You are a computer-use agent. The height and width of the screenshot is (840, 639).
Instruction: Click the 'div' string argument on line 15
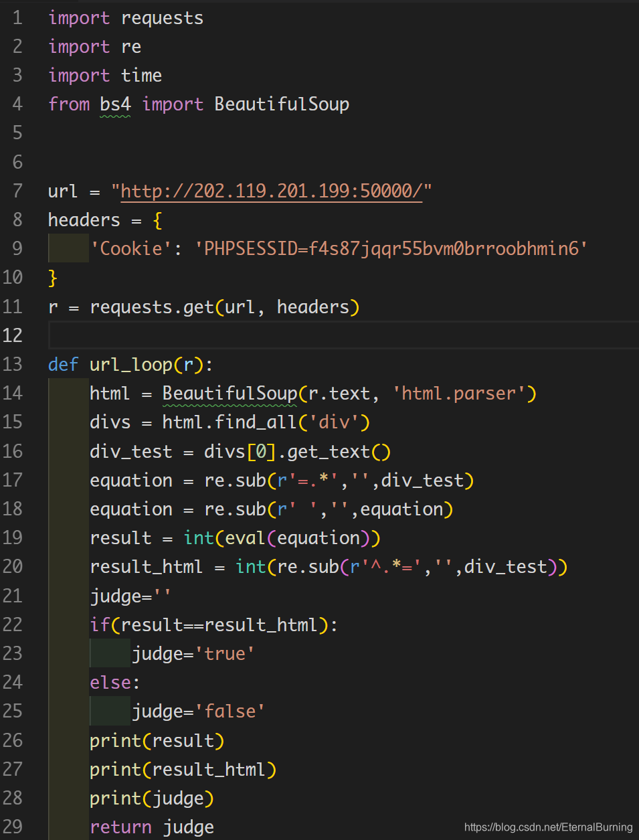(333, 422)
